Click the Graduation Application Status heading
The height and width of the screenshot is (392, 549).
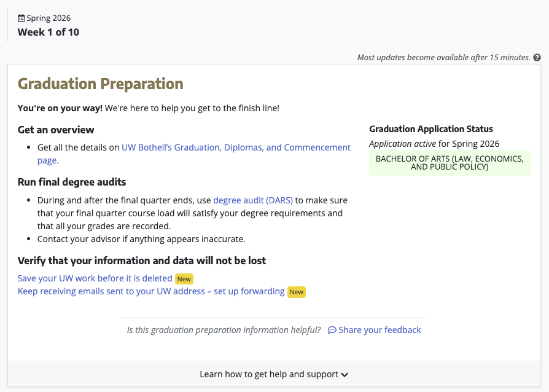click(431, 129)
